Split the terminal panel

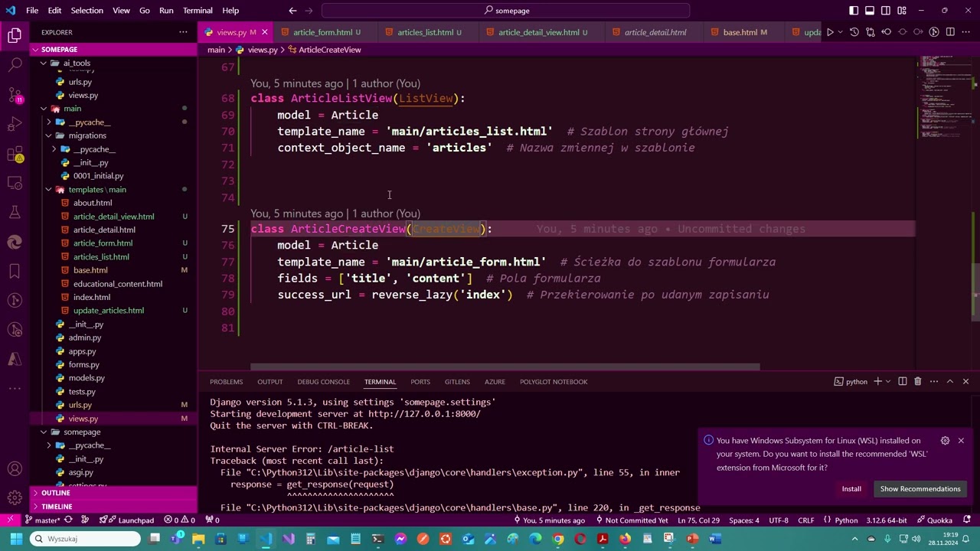pos(902,381)
